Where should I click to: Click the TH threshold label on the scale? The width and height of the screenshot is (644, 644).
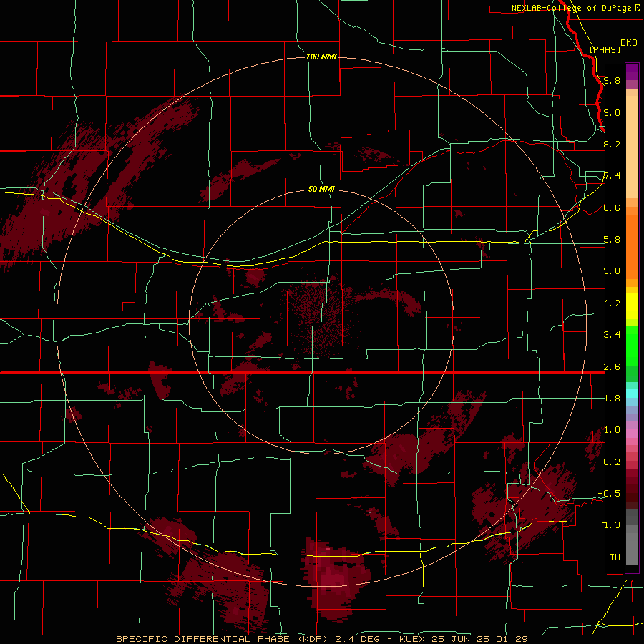pos(615,557)
